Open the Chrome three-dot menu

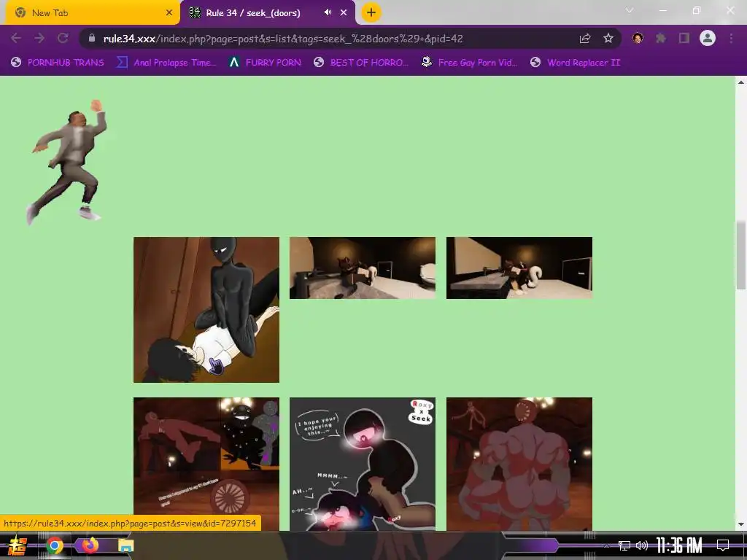point(731,39)
